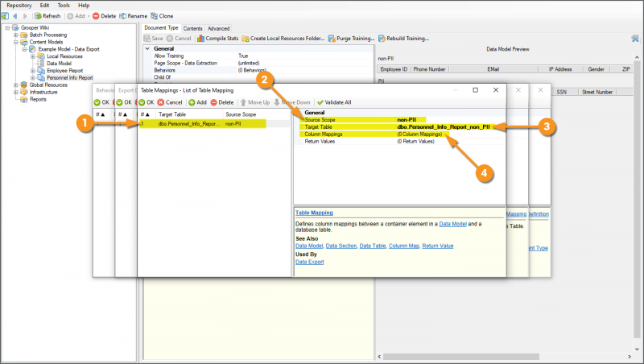Sort by Target Table column header
The width and height of the screenshot is (644, 364).
click(189, 114)
